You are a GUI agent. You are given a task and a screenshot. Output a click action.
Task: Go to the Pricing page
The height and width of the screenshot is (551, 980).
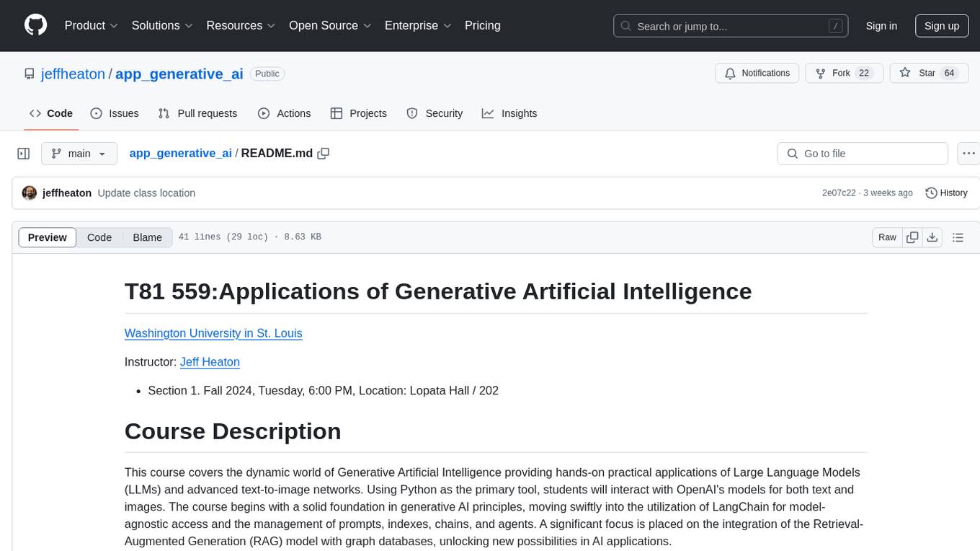tap(483, 25)
